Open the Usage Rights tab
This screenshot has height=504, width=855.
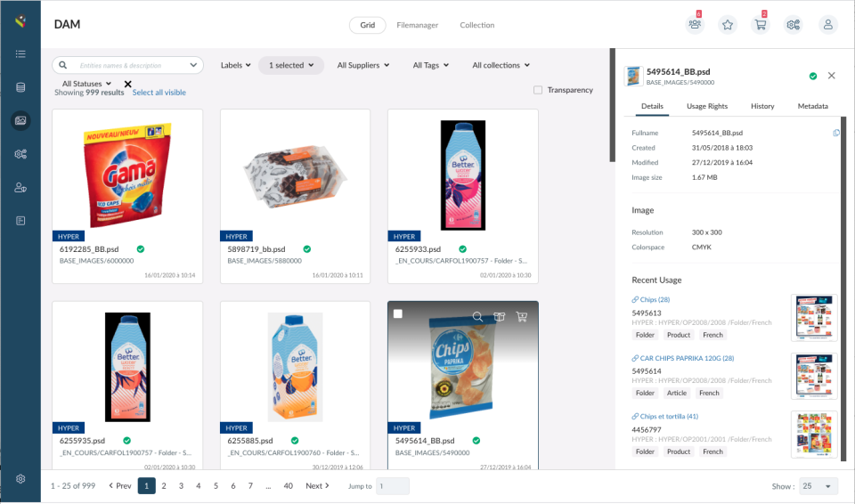tap(707, 106)
